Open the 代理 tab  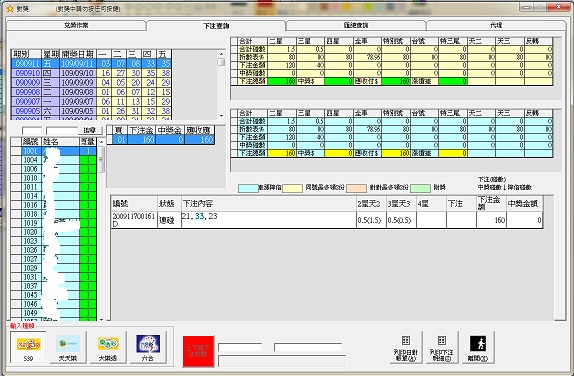click(496, 25)
